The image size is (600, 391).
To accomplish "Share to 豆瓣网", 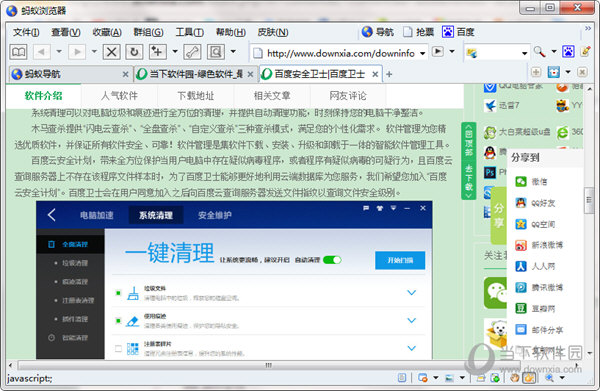I will coord(535,308).
